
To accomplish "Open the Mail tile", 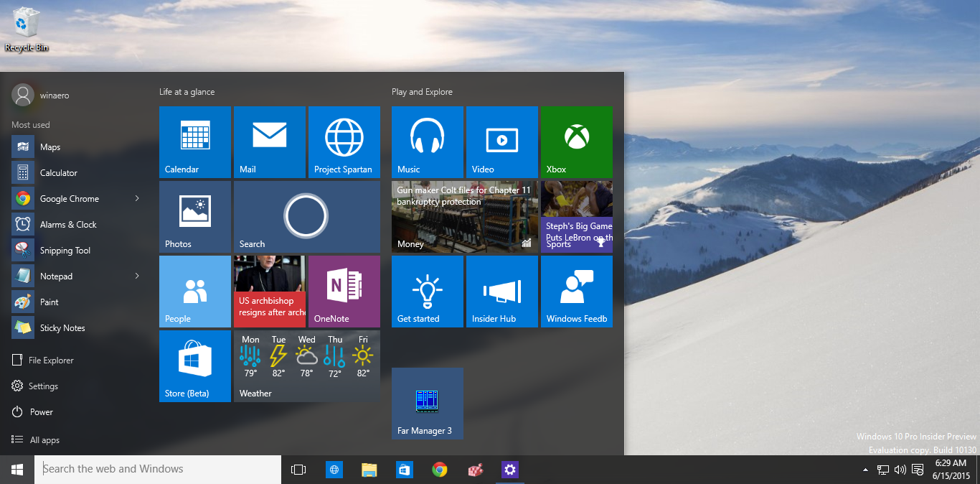I will coord(270,142).
